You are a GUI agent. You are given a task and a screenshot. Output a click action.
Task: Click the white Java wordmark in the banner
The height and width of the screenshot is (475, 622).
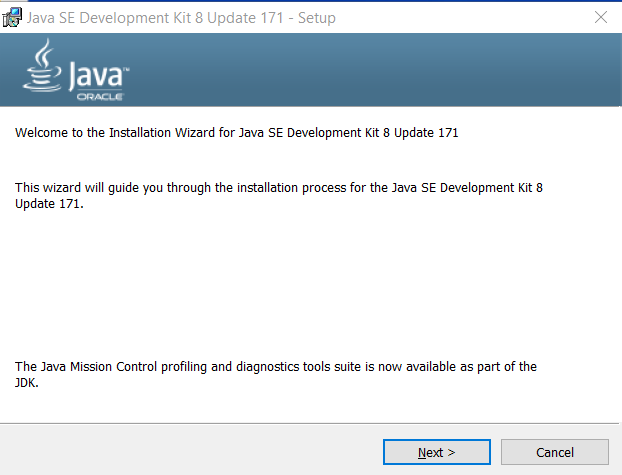pos(95,75)
